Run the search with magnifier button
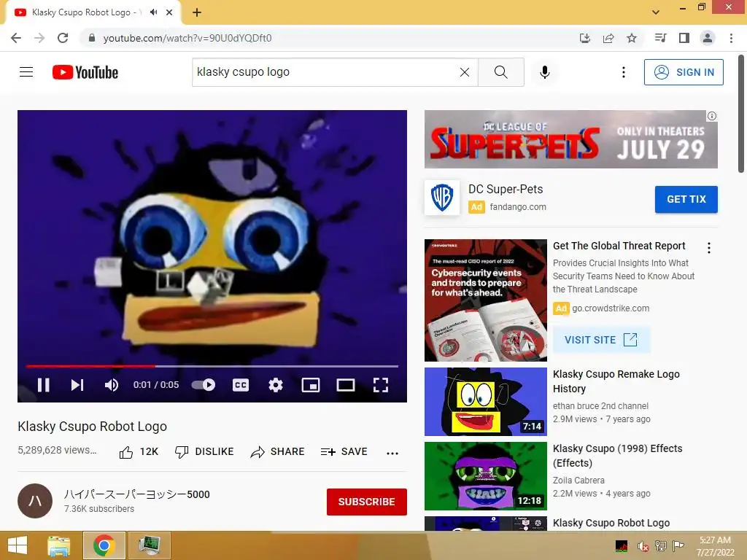This screenshot has height=560, width=747. click(500, 72)
